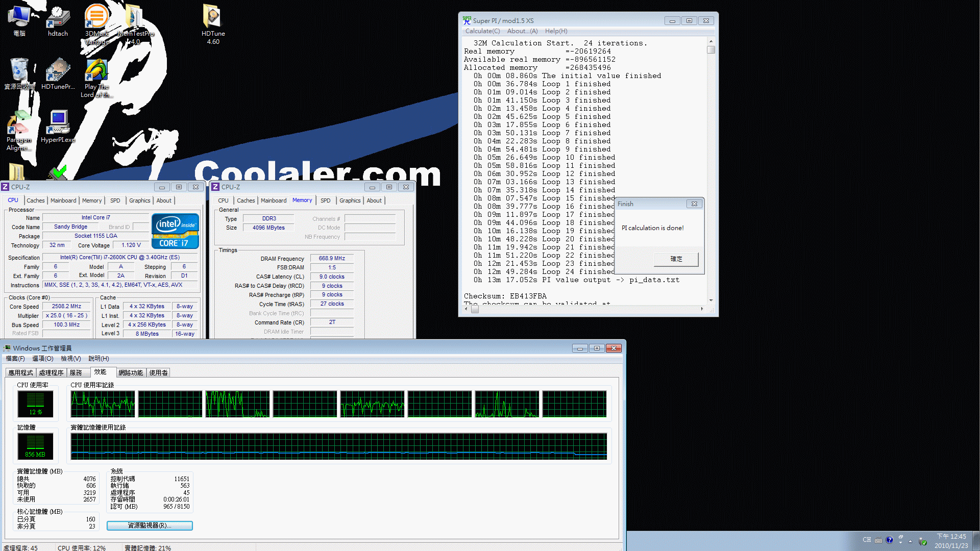Screen dimensions: 980x551
Task: Open 說明(H) menu in Task Manager
Action: [99, 359]
